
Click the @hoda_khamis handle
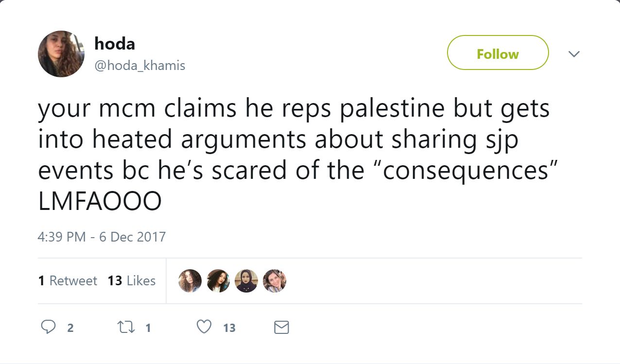click(x=139, y=65)
